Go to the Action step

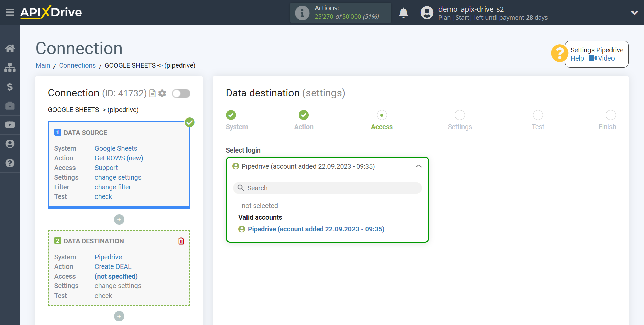click(x=304, y=115)
